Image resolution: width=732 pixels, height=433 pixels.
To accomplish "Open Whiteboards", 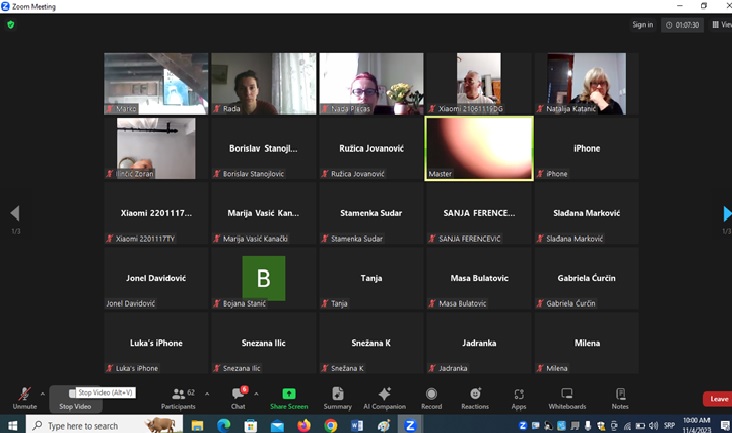I will 567,398.
